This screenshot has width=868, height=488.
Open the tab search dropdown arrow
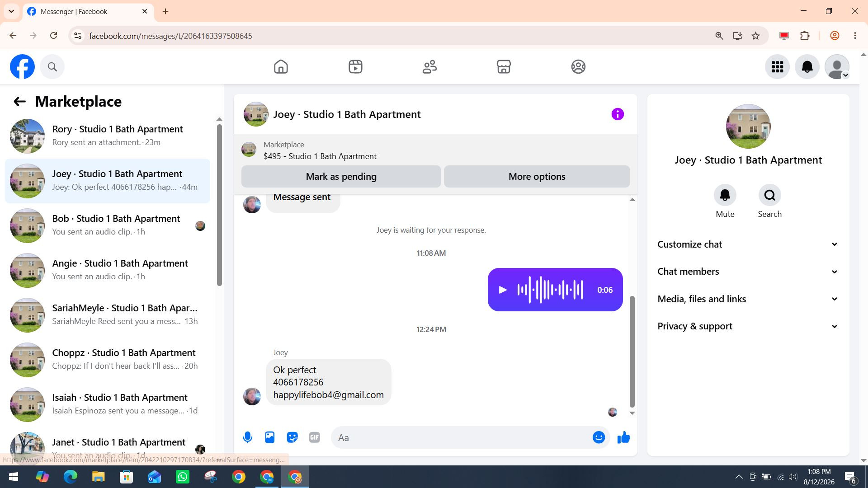(11, 11)
